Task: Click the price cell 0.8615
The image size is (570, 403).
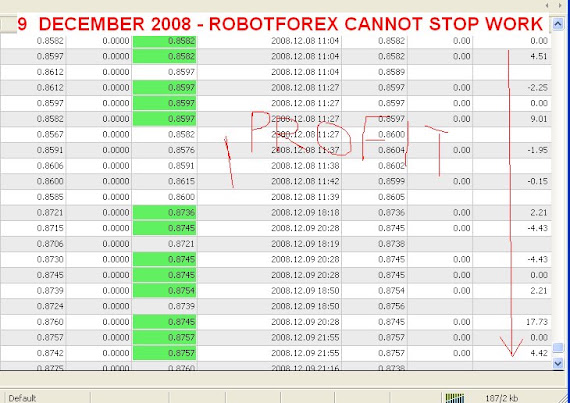Action: (181, 181)
